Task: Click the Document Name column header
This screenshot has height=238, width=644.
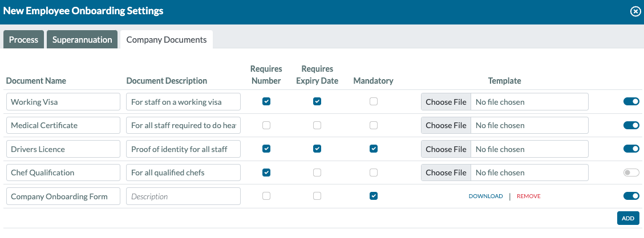Action: pyautogui.click(x=36, y=81)
